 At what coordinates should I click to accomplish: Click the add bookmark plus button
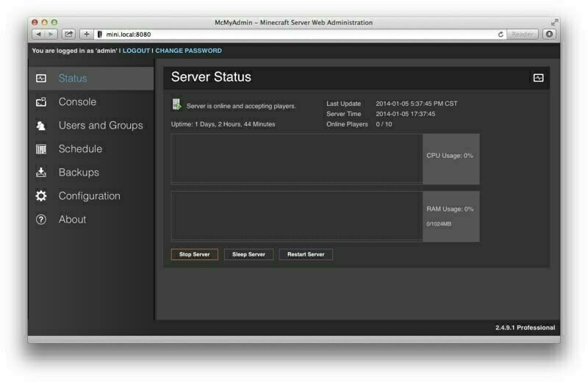tap(86, 35)
